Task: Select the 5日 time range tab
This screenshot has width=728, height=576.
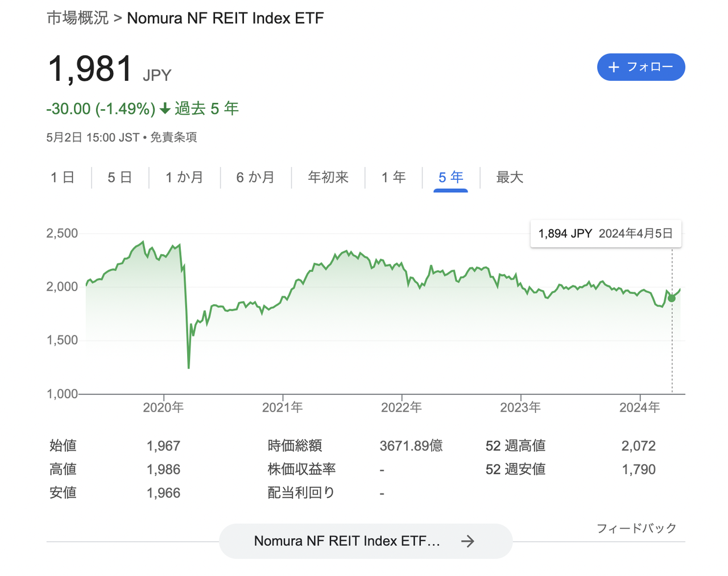Action: pos(120,177)
